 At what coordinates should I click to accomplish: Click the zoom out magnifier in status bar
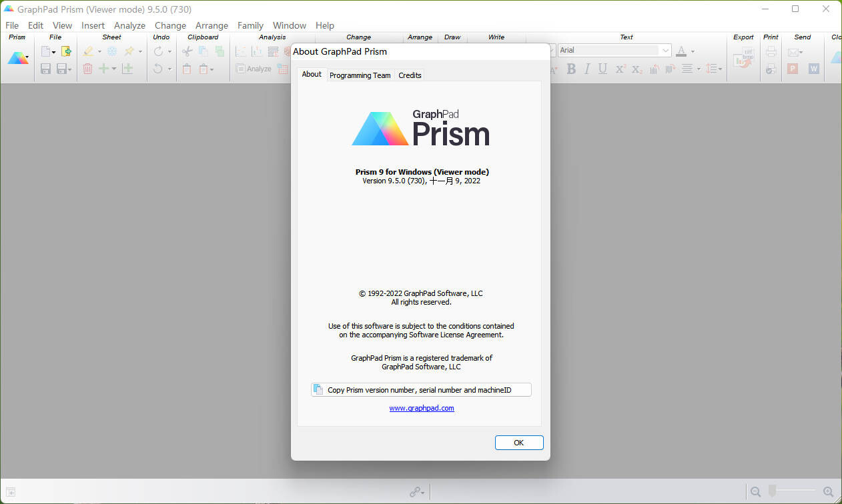click(756, 491)
